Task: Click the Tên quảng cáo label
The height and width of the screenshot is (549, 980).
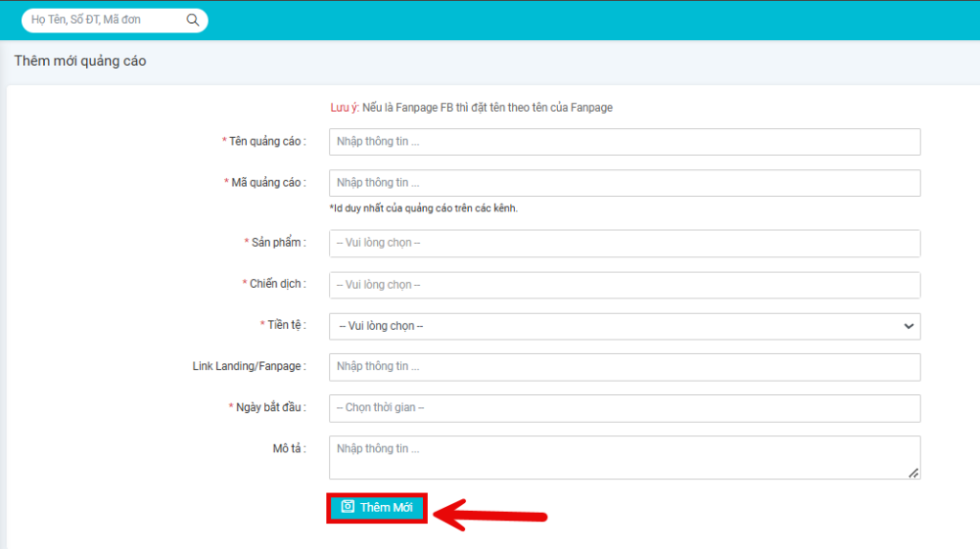Action: (267, 142)
